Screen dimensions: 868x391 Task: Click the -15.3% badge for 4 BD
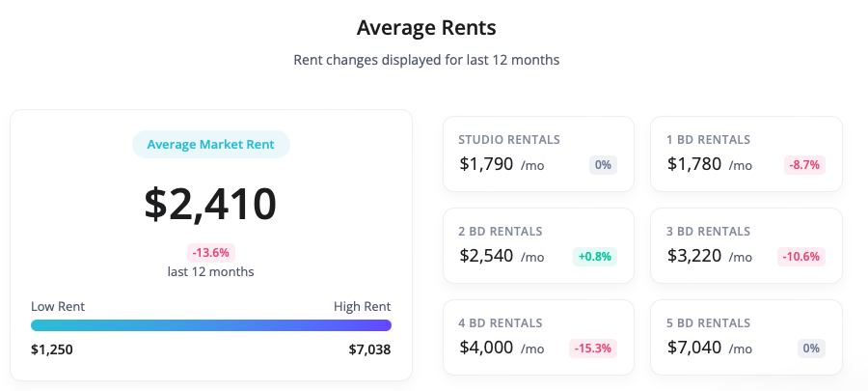coord(593,349)
